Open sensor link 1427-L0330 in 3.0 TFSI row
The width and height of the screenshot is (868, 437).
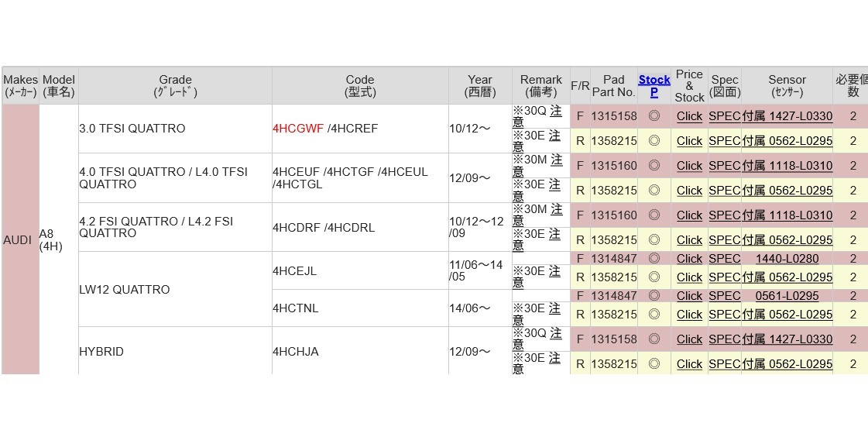pyautogui.click(x=798, y=116)
